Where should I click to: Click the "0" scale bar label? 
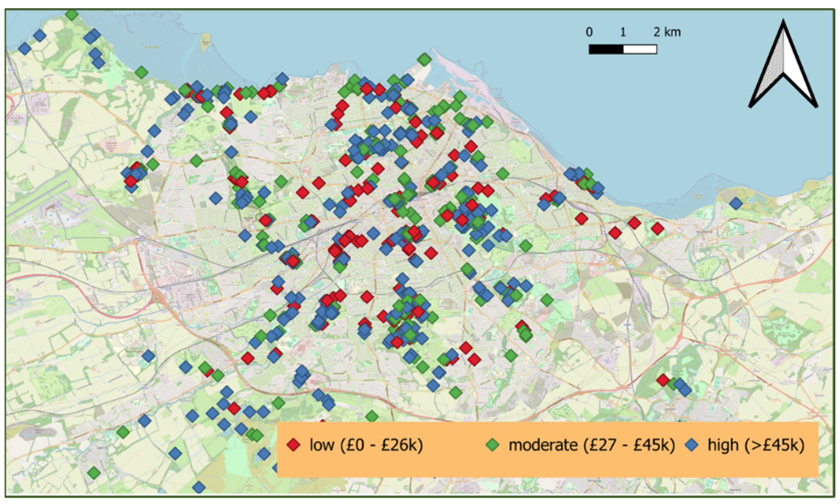coord(589,32)
